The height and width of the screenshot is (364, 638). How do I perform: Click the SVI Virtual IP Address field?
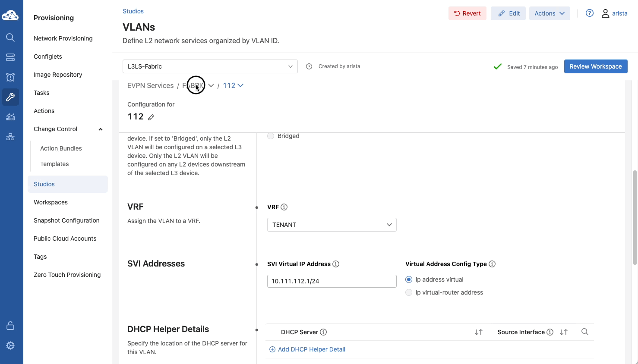click(x=332, y=281)
